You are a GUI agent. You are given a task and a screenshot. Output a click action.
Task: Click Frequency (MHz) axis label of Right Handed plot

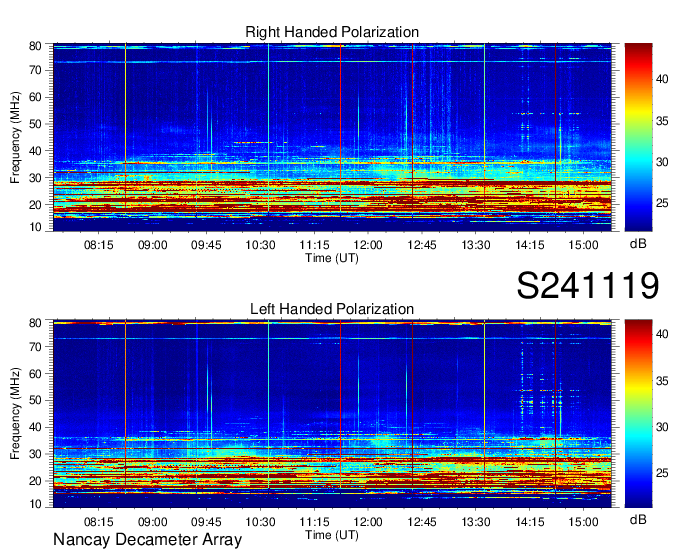(15, 137)
